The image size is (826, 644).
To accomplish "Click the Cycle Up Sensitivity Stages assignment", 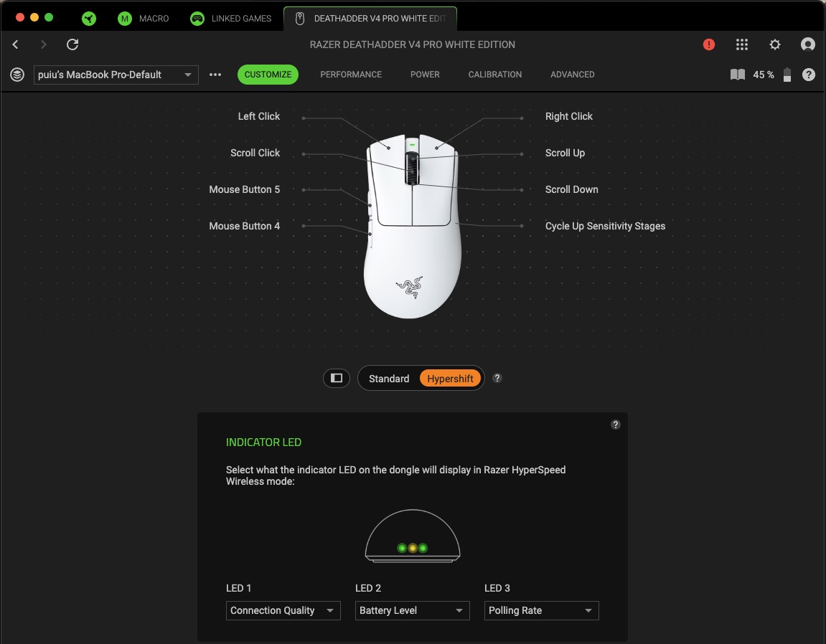I will click(x=605, y=226).
